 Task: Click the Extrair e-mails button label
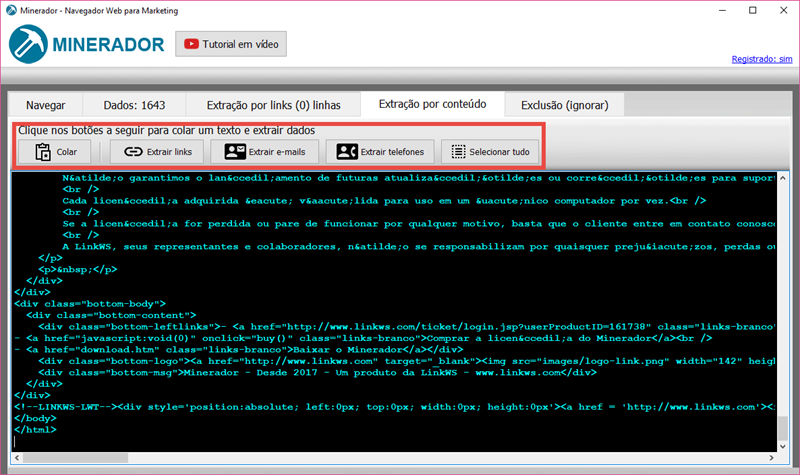point(277,152)
